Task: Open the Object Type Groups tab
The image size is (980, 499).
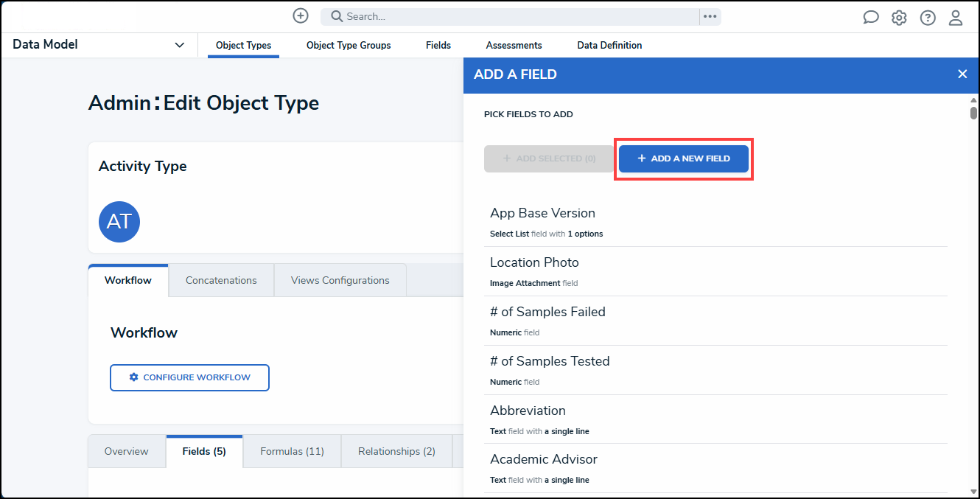Action: pos(349,45)
